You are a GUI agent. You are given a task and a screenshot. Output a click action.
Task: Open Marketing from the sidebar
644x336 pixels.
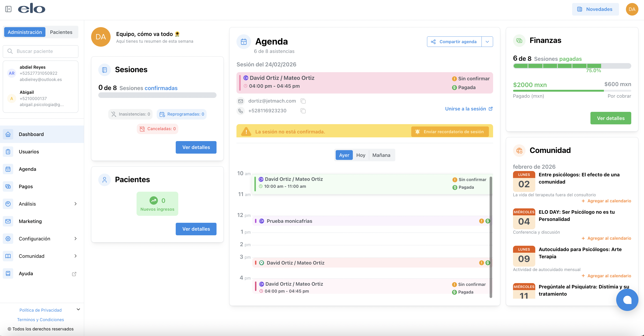click(x=30, y=221)
